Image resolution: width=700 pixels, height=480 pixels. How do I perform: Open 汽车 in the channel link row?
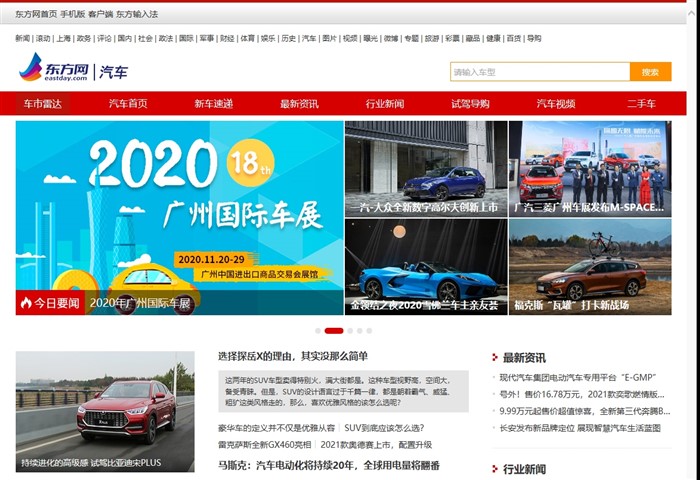pyautogui.click(x=309, y=38)
